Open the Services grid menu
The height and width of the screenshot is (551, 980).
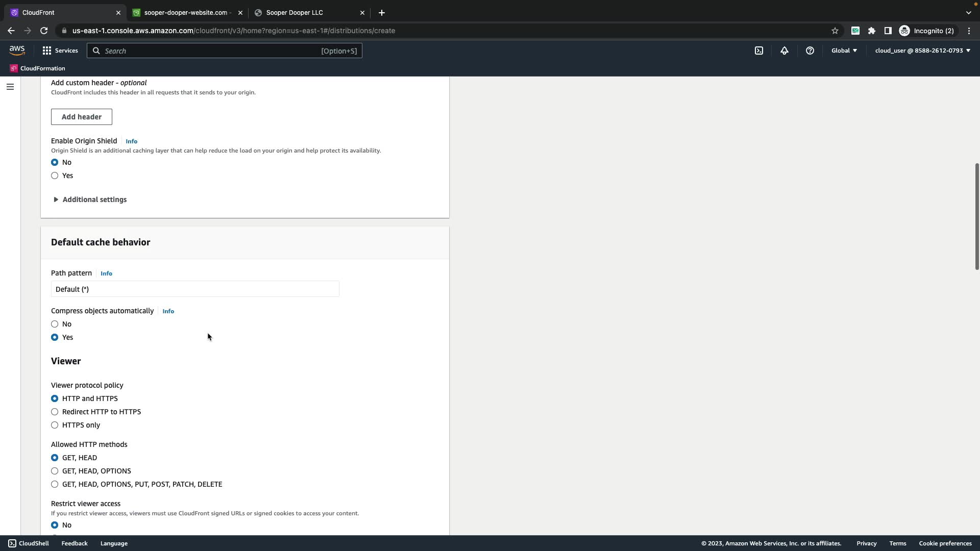pyautogui.click(x=60, y=51)
